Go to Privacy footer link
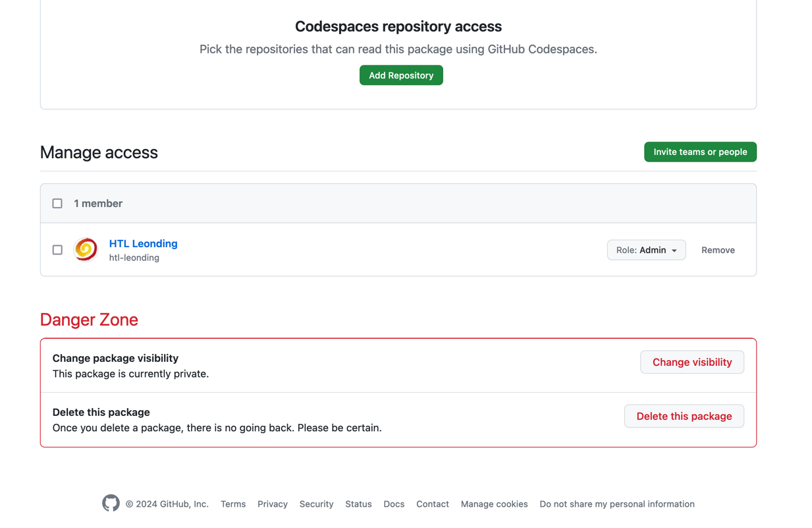 click(x=273, y=504)
